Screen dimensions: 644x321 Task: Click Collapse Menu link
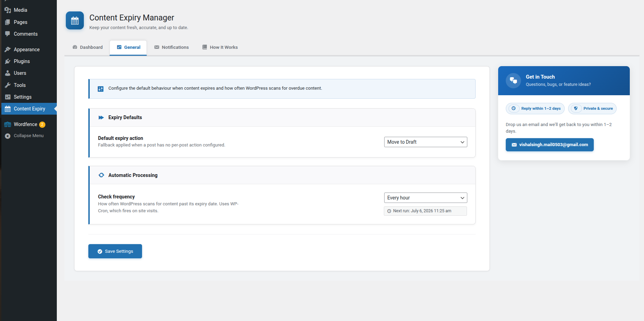click(x=29, y=136)
